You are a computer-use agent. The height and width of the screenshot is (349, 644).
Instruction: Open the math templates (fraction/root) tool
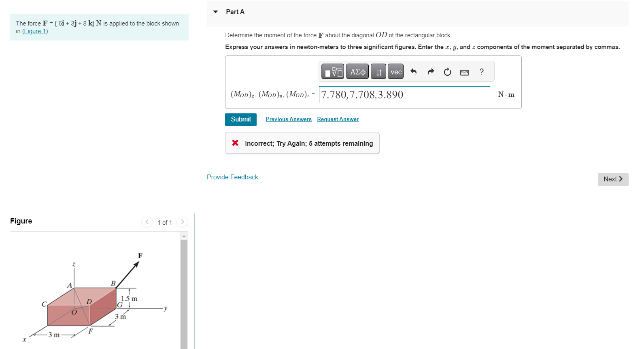pos(333,72)
